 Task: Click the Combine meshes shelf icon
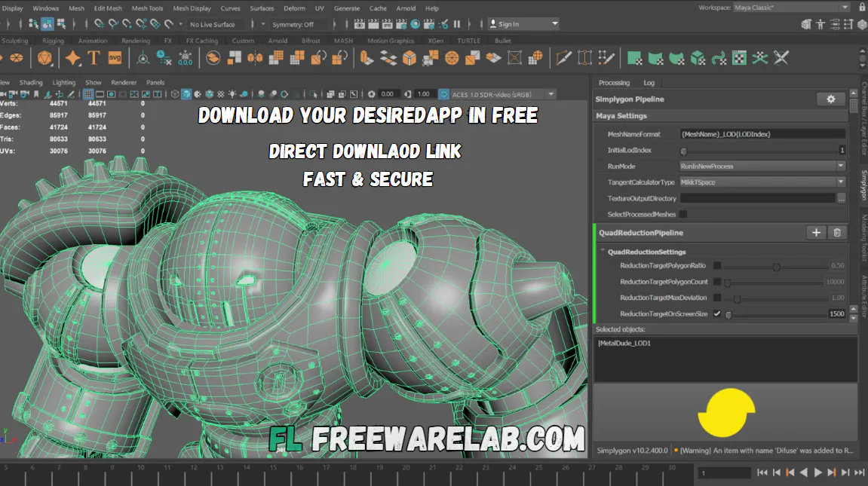click(235, 58)
